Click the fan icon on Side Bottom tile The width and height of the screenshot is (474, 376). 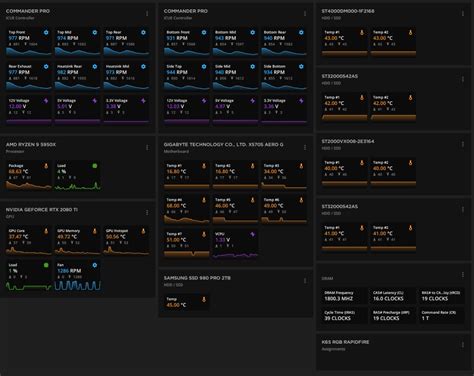point(301,66)
